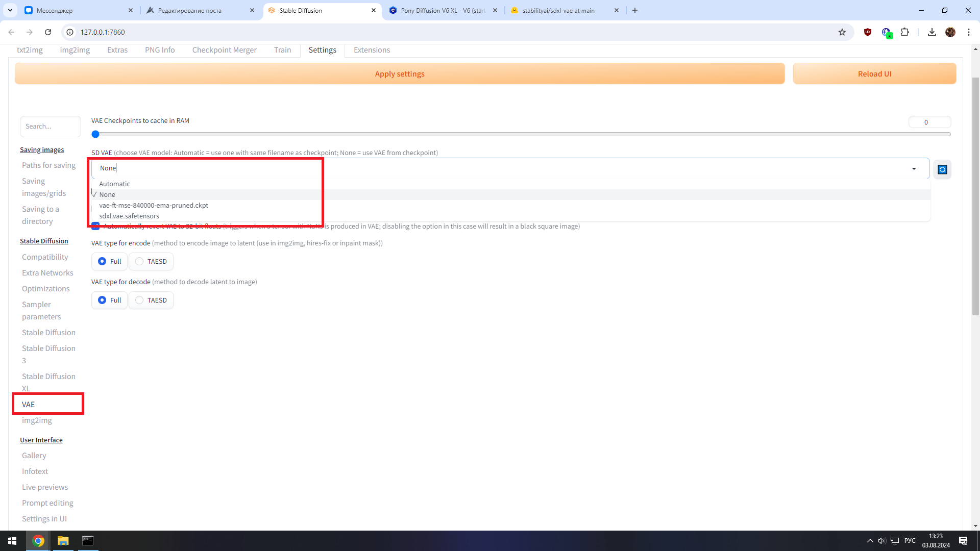The image size is (980, 551).
Task: Pick vae-ft-mse-840000-ema-pruned.ckpt option
Action: (x=154, y=205)
